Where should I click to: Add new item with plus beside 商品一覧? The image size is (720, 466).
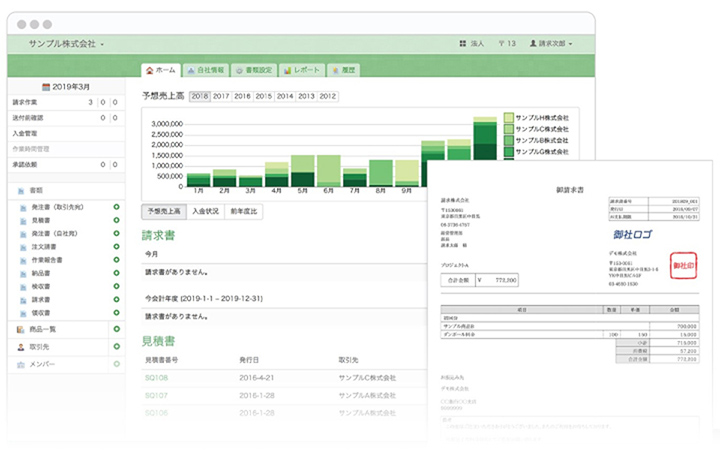click(x=116, y=329)
